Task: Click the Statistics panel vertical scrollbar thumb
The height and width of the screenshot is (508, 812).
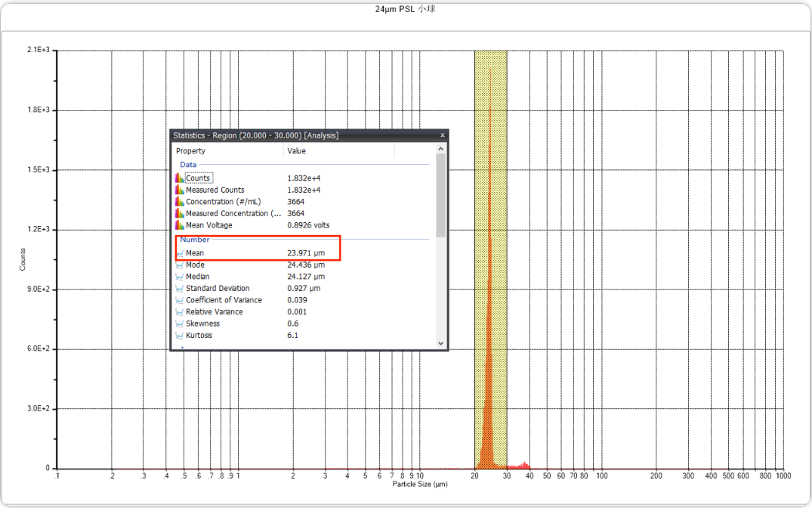Action: [x=440, y=195]
